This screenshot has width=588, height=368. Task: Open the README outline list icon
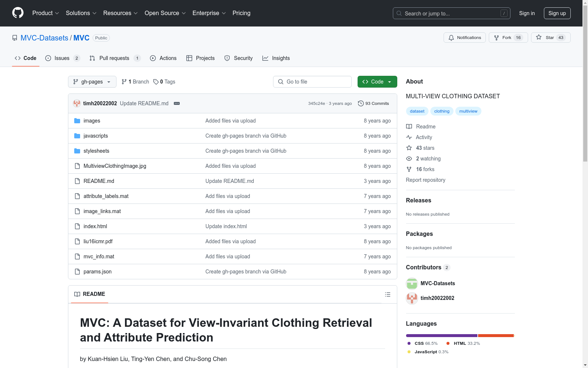[x=388, y=294]
